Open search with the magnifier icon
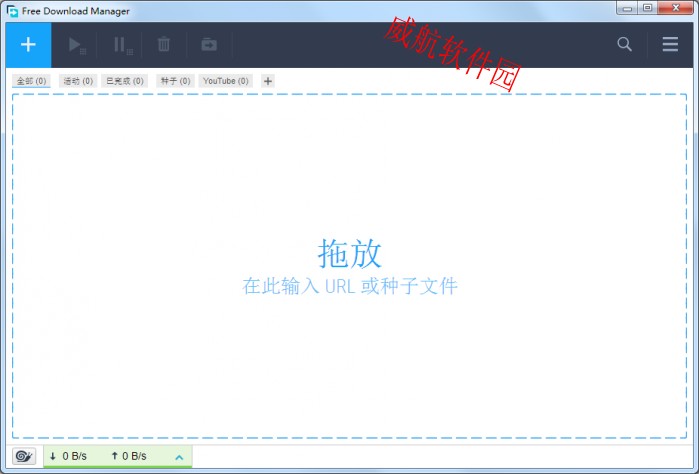699x474 pixels. pos(625,44)
